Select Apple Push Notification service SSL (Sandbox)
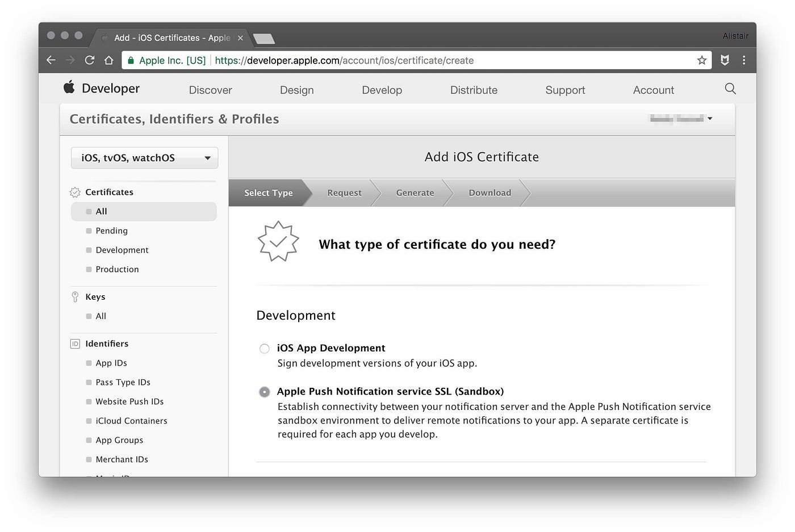Viewport: 795px width, 532px height. click(264, 392)
